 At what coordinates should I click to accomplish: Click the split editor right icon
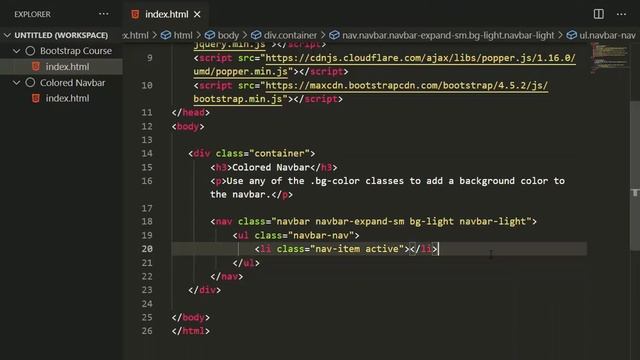[598, 14]
